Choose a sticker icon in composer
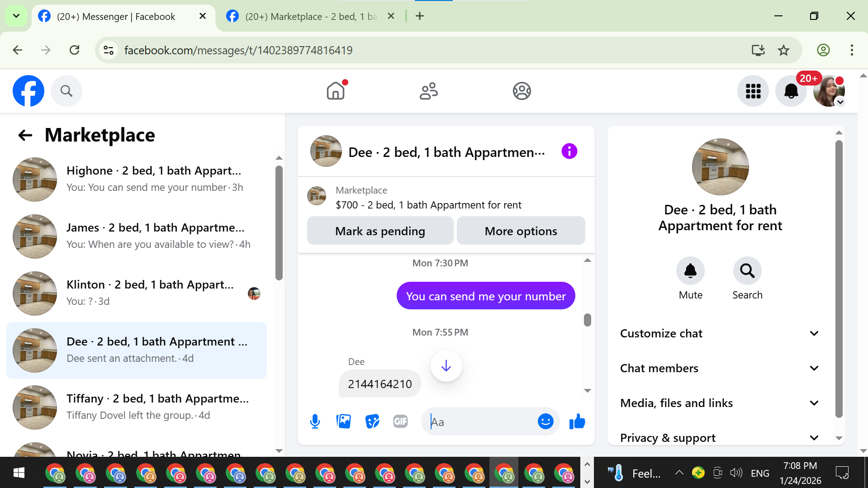Screen dimensions: 868x488 click(372, 422)
